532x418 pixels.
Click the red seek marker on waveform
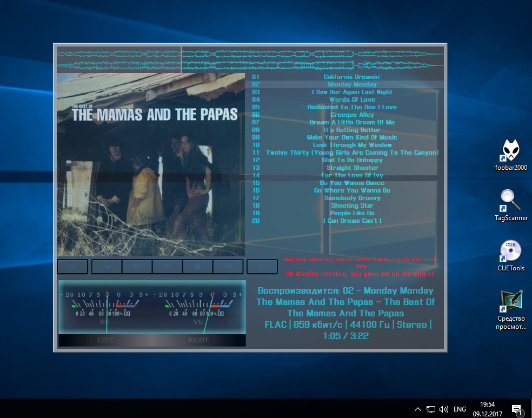coord(182,59)
